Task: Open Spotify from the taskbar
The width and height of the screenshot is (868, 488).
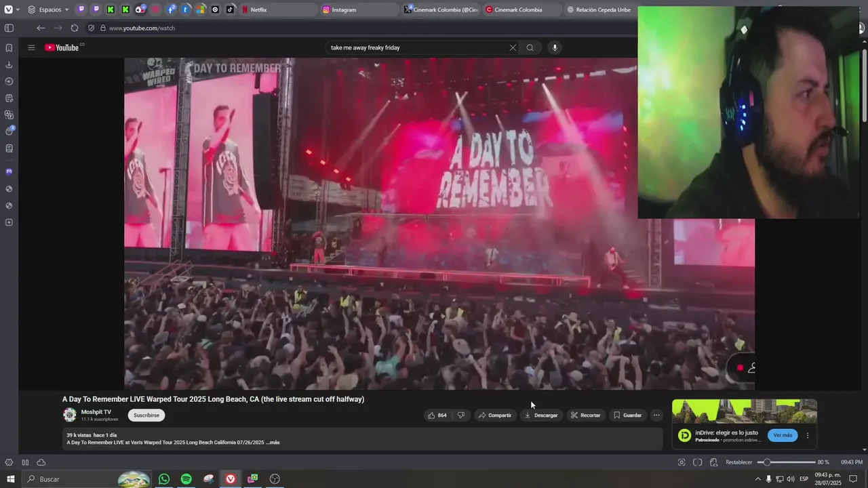Action: point(186,479)
